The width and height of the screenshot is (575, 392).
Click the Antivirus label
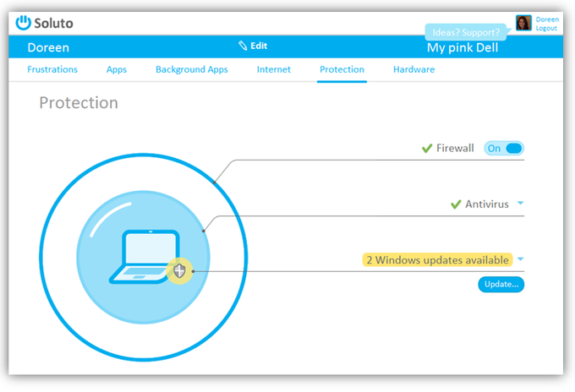(487, 204)
